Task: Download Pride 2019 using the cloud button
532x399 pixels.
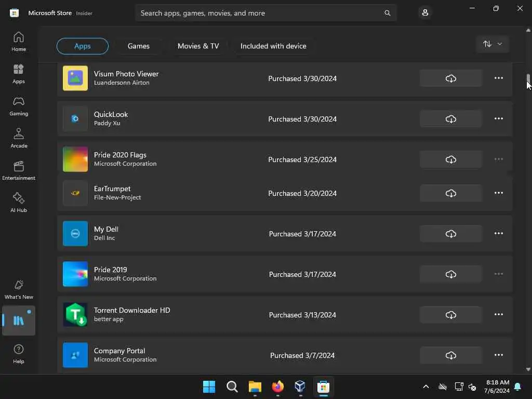Action: click(450, 274)
